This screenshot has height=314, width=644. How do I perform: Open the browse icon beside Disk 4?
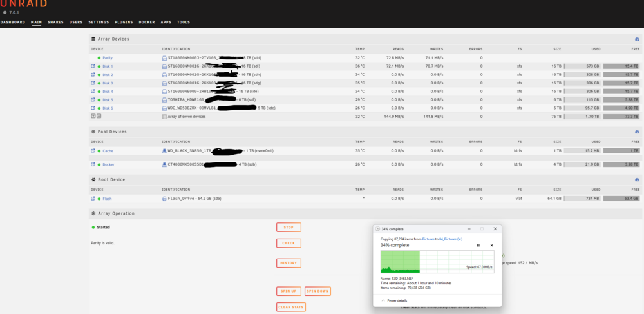coord(93,92)
